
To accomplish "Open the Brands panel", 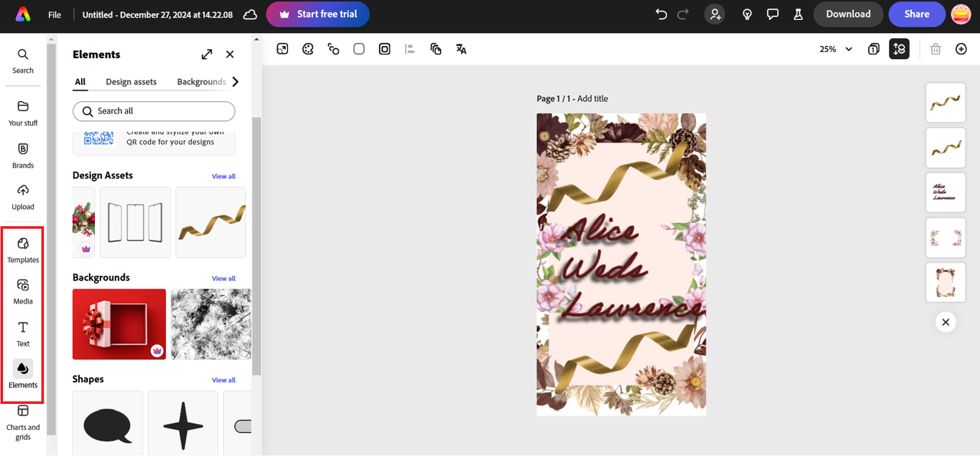I will tap(23, 156).
